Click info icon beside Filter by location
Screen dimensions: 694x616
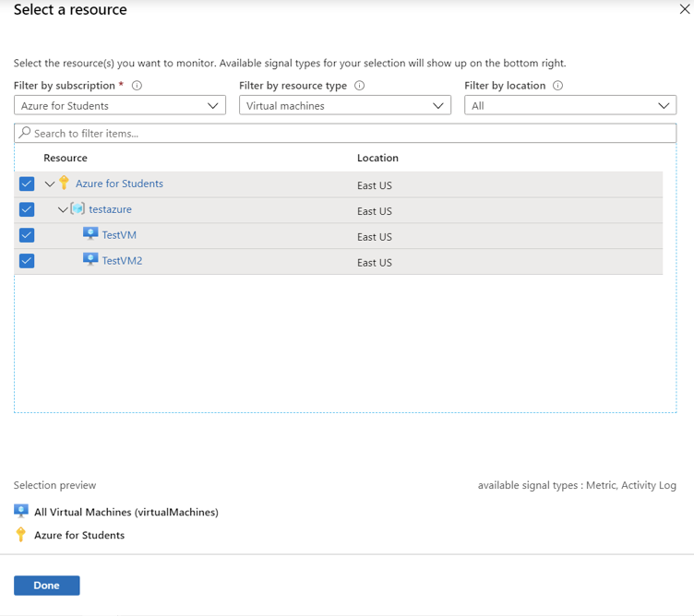(557, 86)
